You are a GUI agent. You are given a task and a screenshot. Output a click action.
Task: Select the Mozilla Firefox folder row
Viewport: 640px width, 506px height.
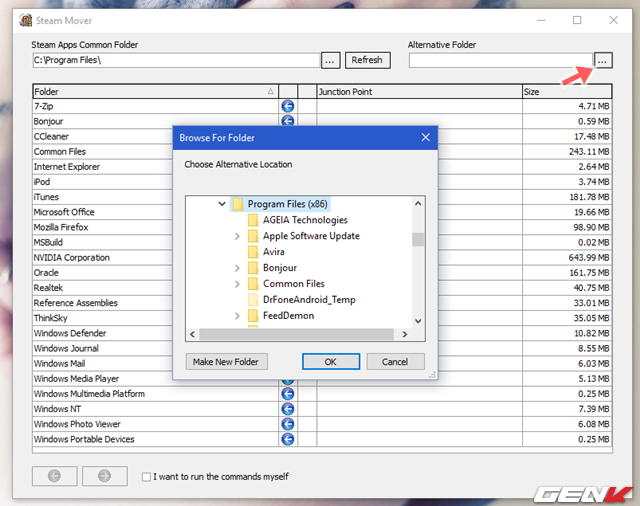(x=102, y=227)
